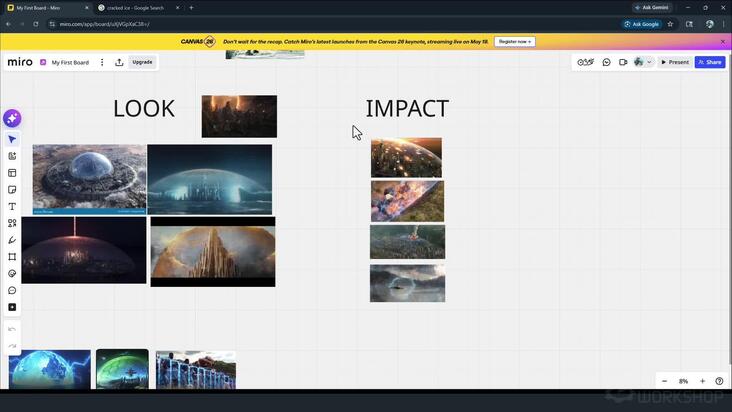Select the blue pillars image at bottom
The height and width of the screenshot is (412, 732).
point(196,370)
